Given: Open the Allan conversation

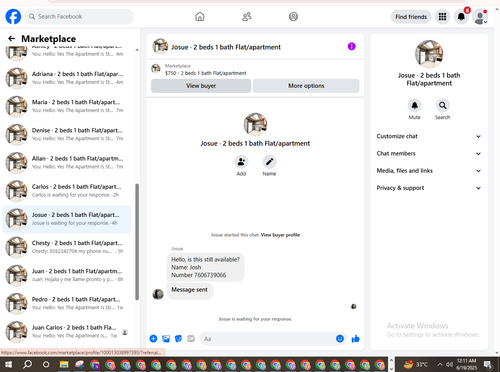Looking at the screenshot, I should pyautogui.click(x=67, y=162).
